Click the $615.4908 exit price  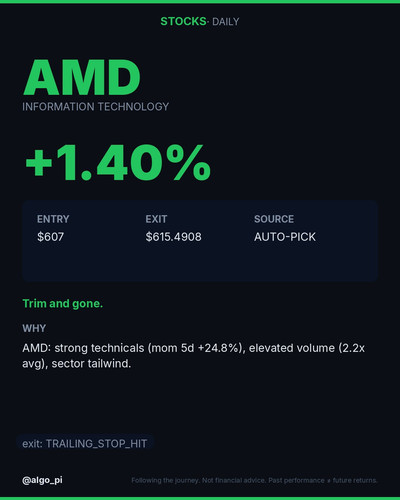pyautogui.click(x=173, y=237)
